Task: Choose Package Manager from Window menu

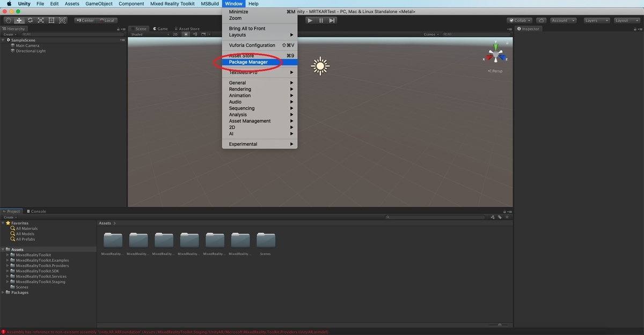Action: [x=260, y=62]
